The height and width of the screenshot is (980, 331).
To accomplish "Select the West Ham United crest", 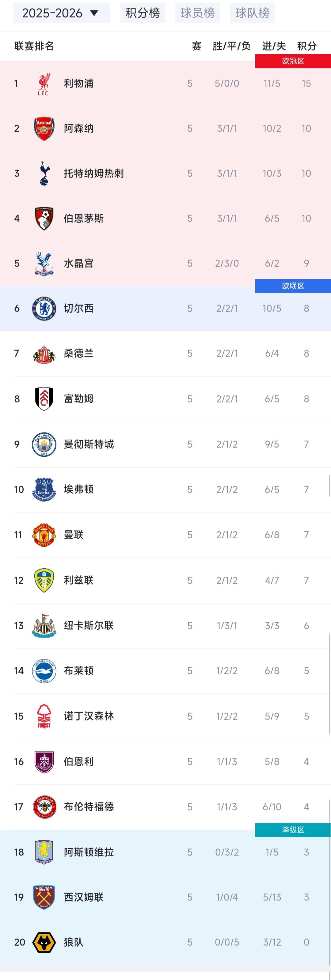I will tap(44, 897).
